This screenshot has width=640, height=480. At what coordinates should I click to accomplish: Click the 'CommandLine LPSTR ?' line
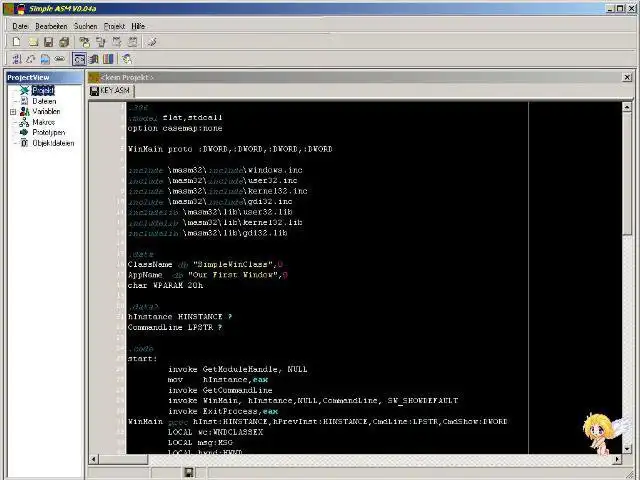[175, 327]
